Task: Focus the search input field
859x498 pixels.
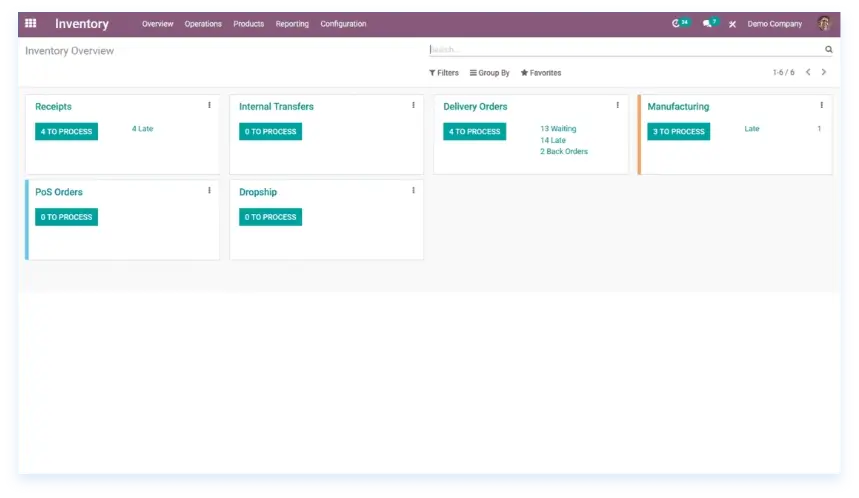Action: (x=620, y=49)
